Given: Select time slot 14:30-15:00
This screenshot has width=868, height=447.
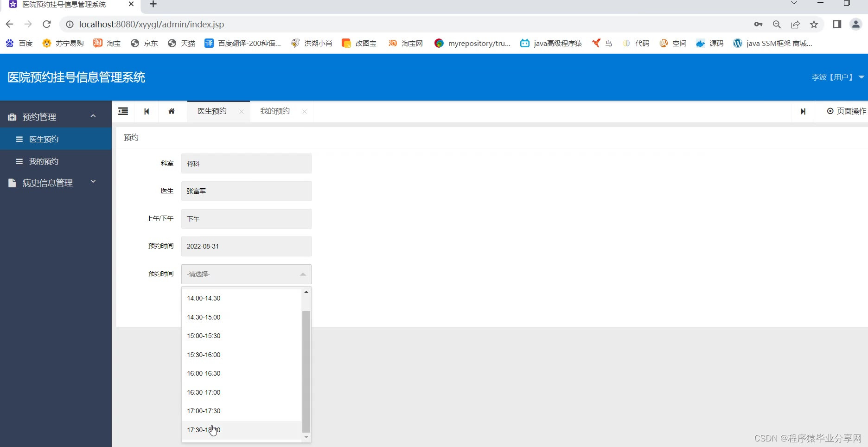Looking at the screenshot, I should click(242, 317).
